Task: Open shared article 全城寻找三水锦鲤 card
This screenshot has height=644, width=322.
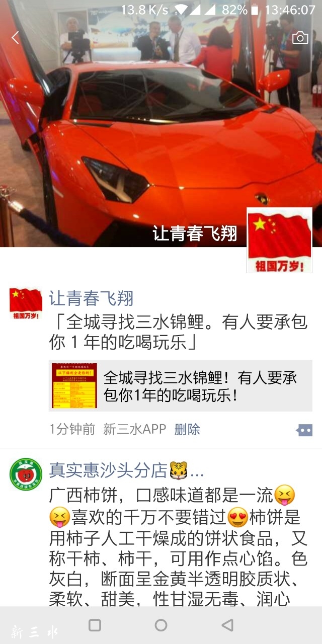Action: (181, 386)
